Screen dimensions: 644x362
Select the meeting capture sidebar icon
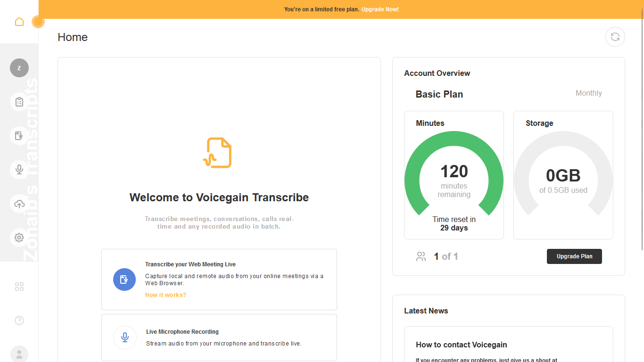(x=19, y=136)
